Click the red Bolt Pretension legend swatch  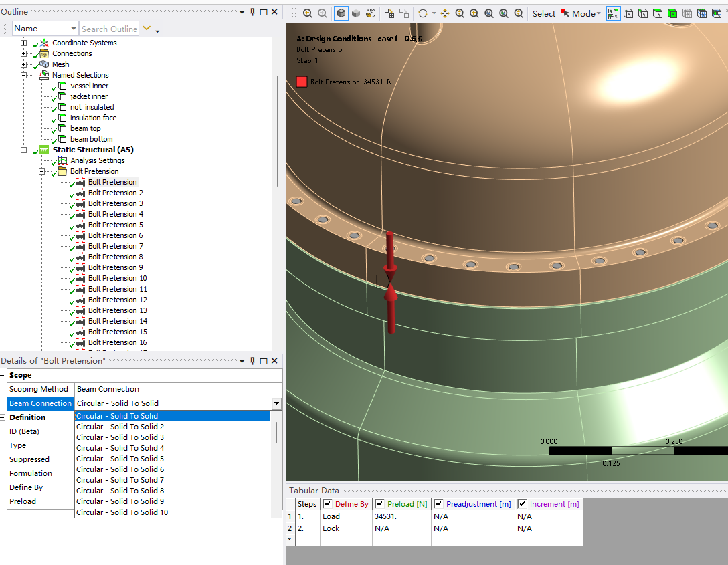tap(302, 82)
